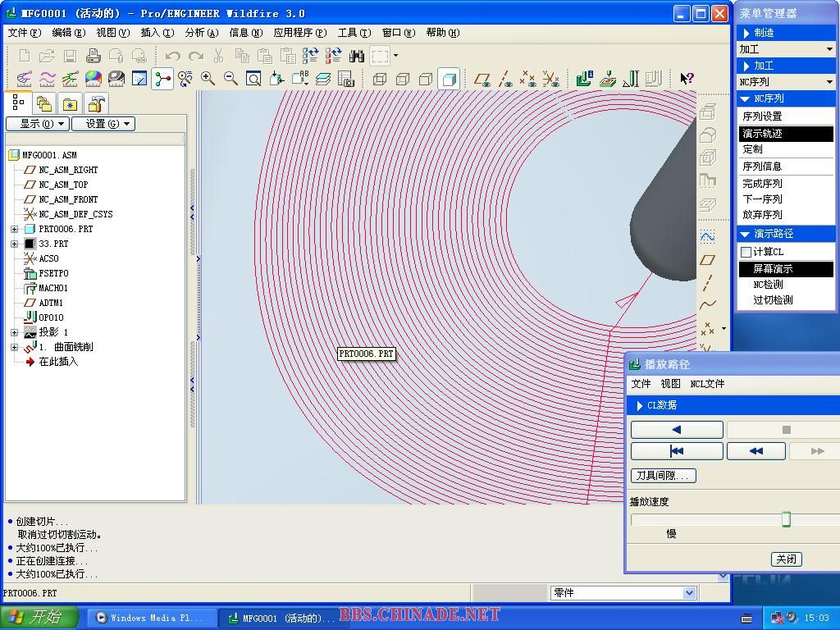Viewport: 840px width, 630px height.
Task: Toggle datum points visibility
Action: 527,79
